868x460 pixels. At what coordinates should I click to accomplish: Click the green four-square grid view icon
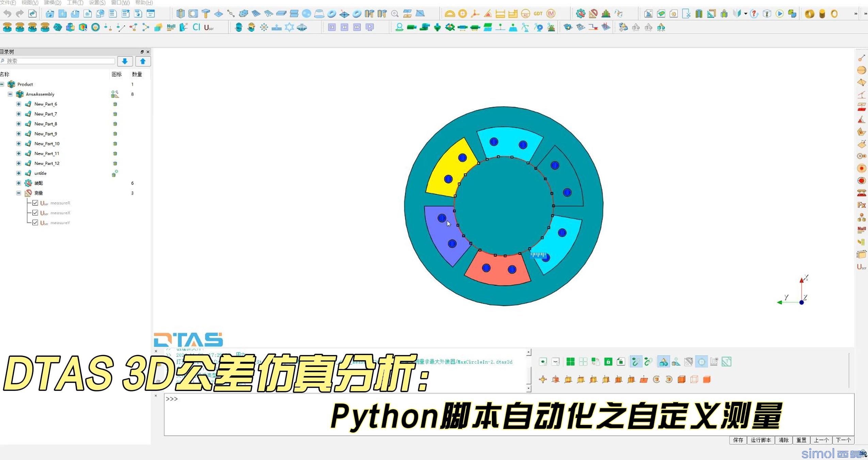[x=570, y=362]
